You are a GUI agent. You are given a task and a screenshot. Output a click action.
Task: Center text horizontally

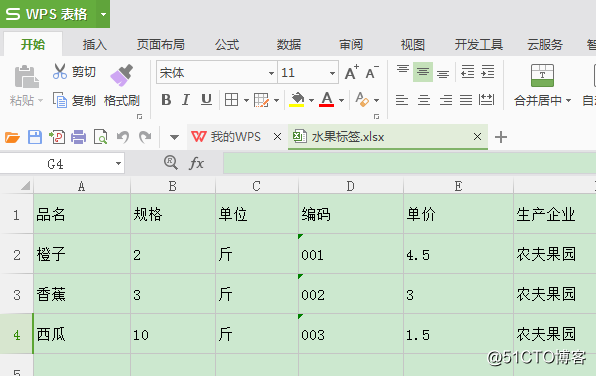[x=424, y=100]
